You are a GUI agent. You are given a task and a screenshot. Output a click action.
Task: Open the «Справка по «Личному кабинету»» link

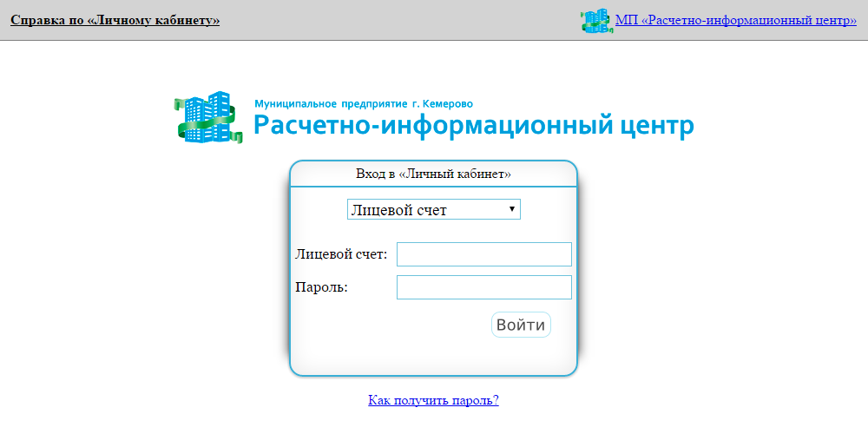(115, 21)
